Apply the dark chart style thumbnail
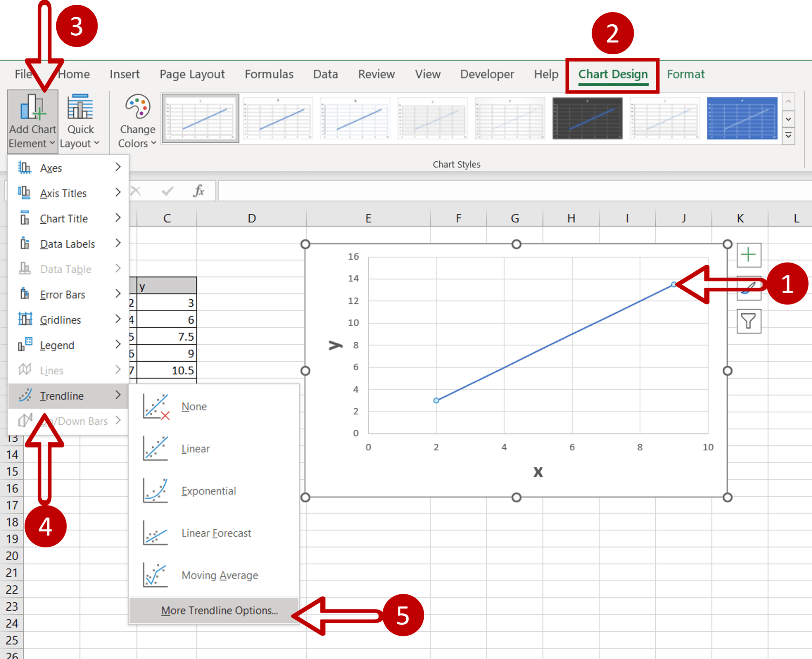The width and height of the screenshot is (812, 659). (587, 118)
